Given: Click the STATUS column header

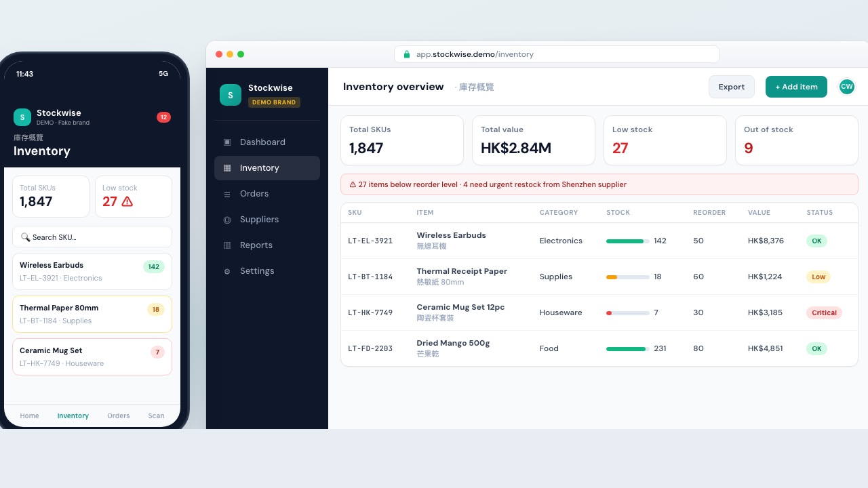Looking at the screenshot, I should 819,212.
